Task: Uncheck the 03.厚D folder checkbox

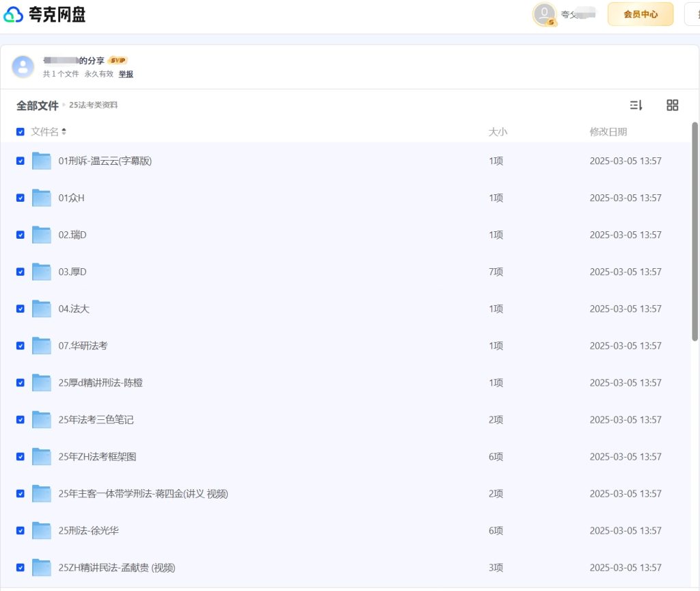Action: pyautogui.click(x=20, y=272)
